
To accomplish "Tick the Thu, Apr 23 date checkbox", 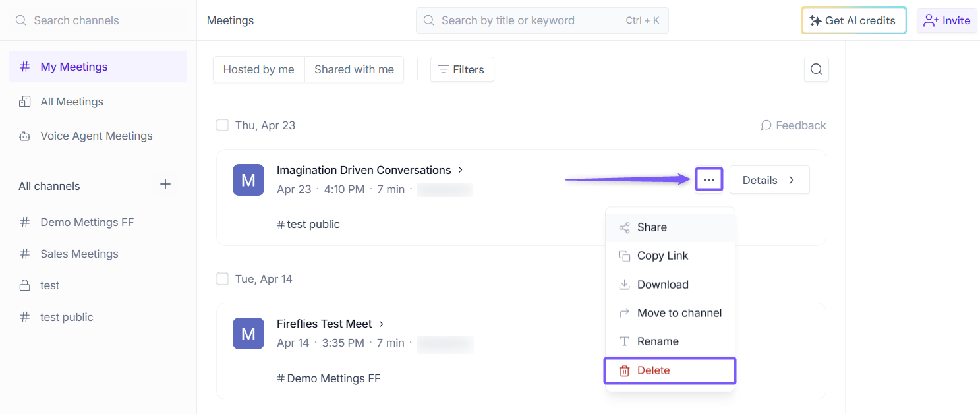I will pos(223,125).
